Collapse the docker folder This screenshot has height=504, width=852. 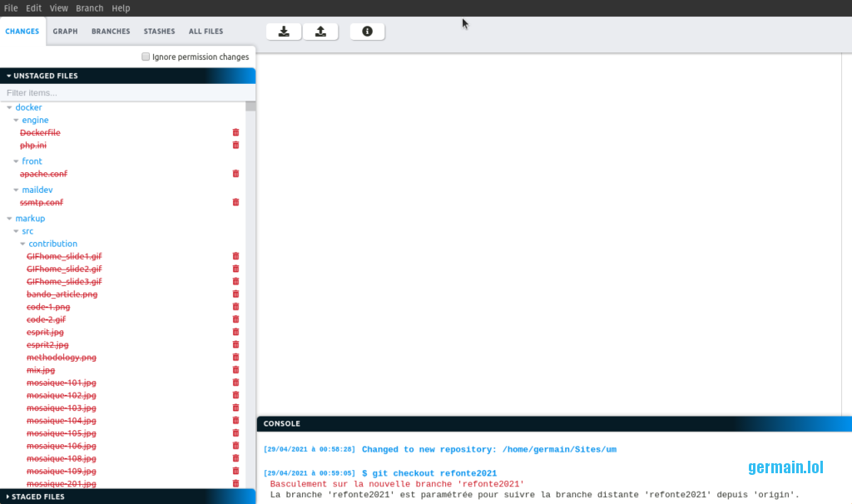click(x=10, y=107)
